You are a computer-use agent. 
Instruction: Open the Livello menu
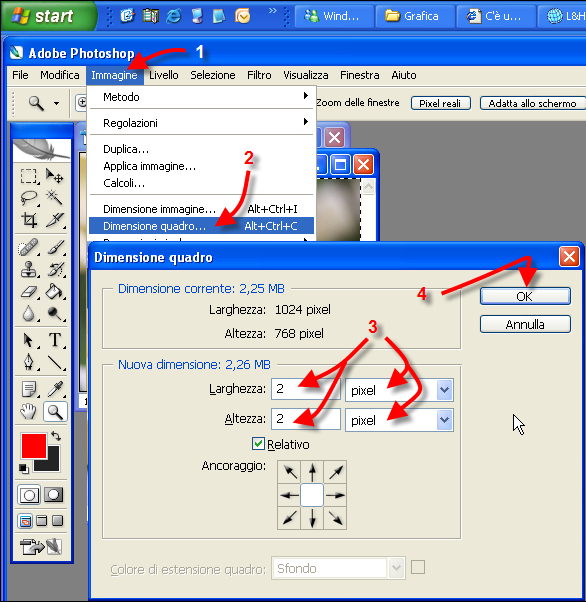tap(164, 75)
